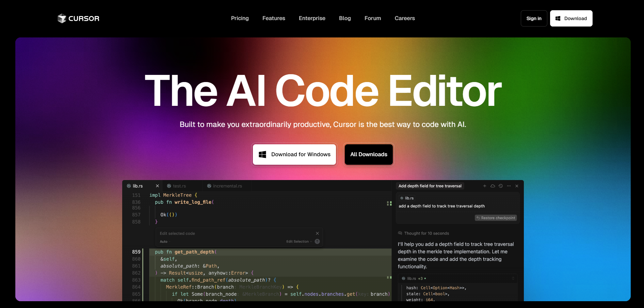Image resolution: width=644 pixels, height=308 pixels.
Task: Click the Windows logo in the header Download button
Action: click(558, 18)
